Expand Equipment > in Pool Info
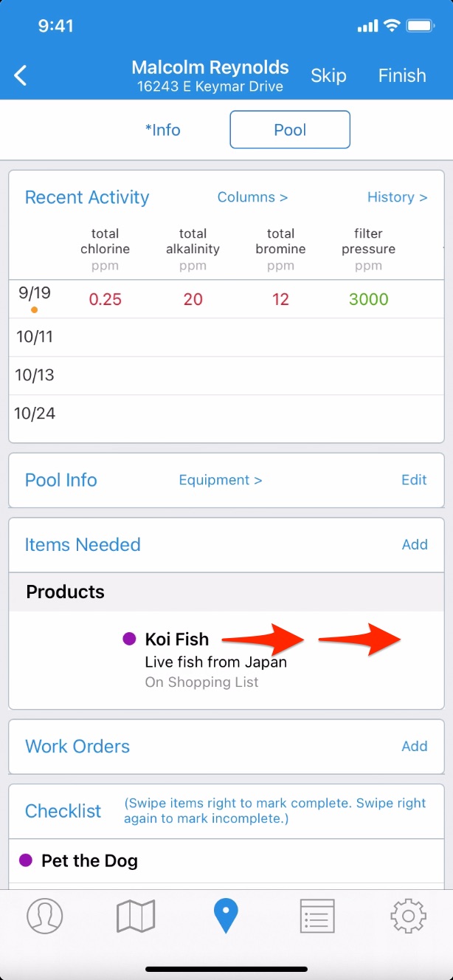 [x=221, y=480]
